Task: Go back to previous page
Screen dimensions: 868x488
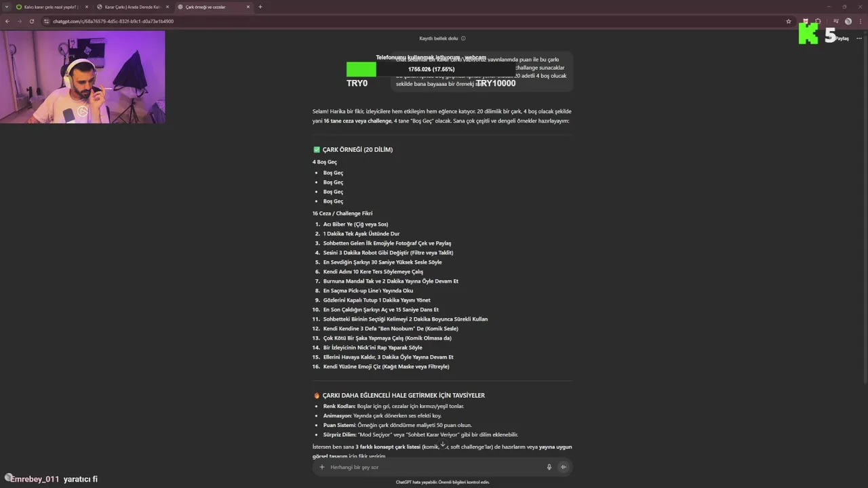Action: 7,21
